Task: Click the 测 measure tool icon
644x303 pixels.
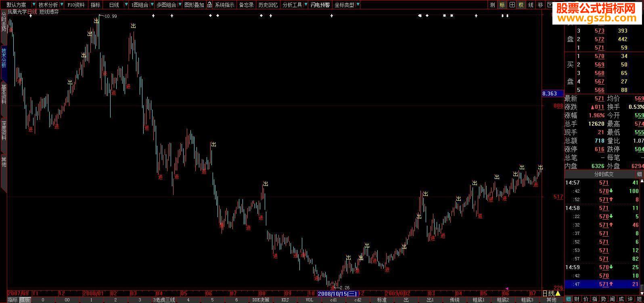Action: (492, 5)
